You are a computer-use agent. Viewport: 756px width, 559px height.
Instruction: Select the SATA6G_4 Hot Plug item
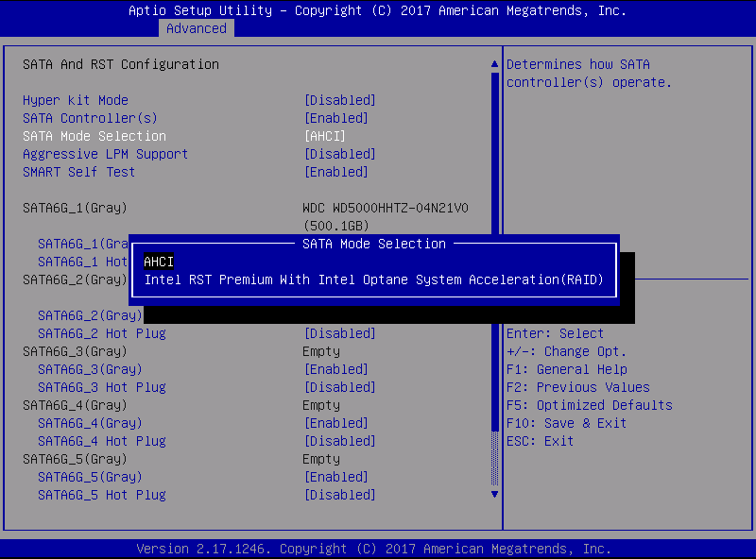point(102,441)
